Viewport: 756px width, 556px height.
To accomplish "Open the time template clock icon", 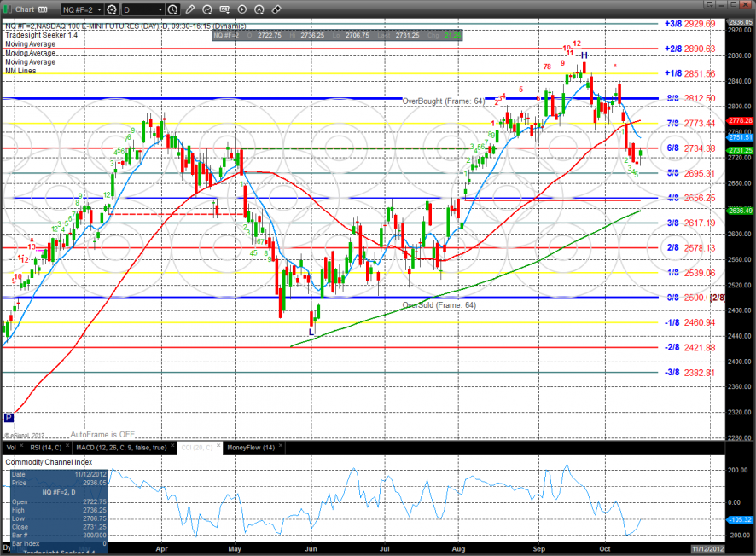I will click(x=172, y=9).
